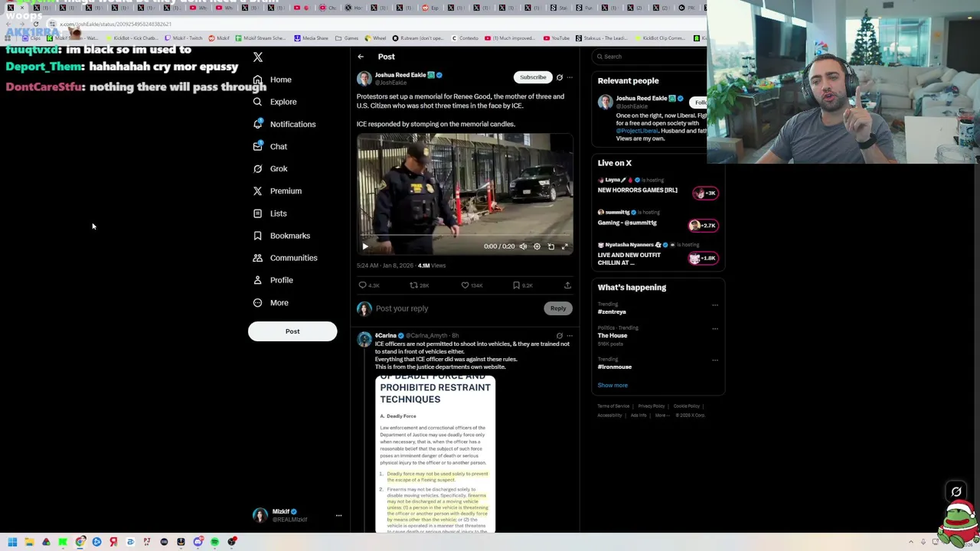Click the white Post button
The width and height of the screenshot is (980, 551).
(292, 331)
